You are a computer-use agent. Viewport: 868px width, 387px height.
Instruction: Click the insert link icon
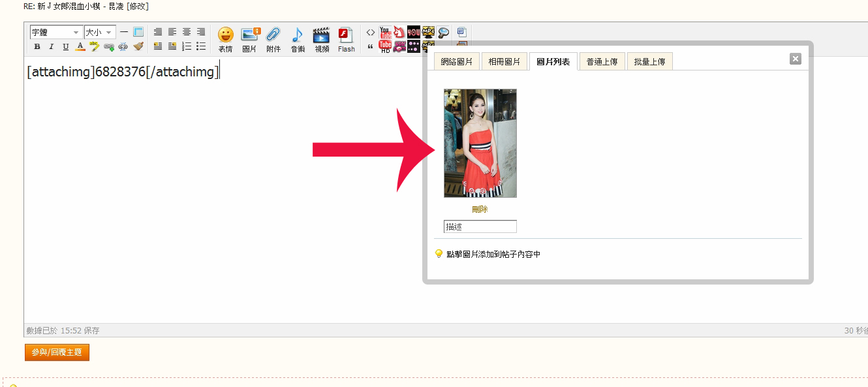pos(109,46)
